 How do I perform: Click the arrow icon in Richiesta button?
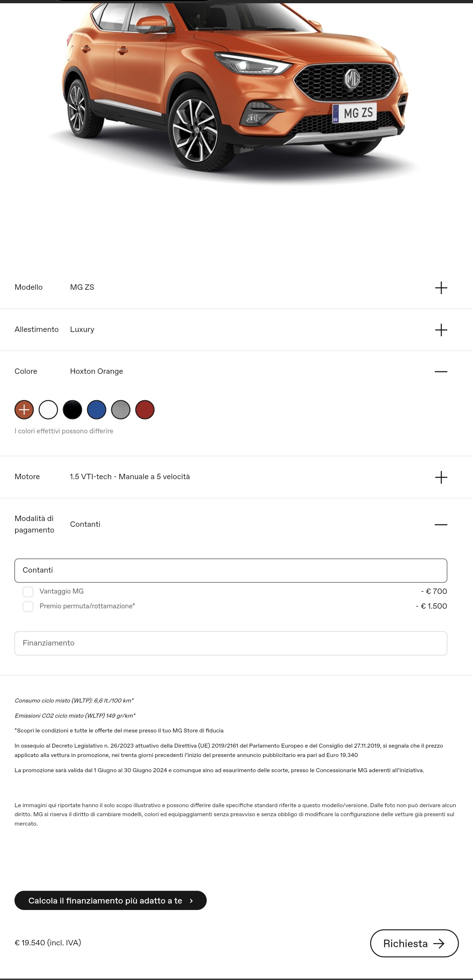[x=439, y=943]
